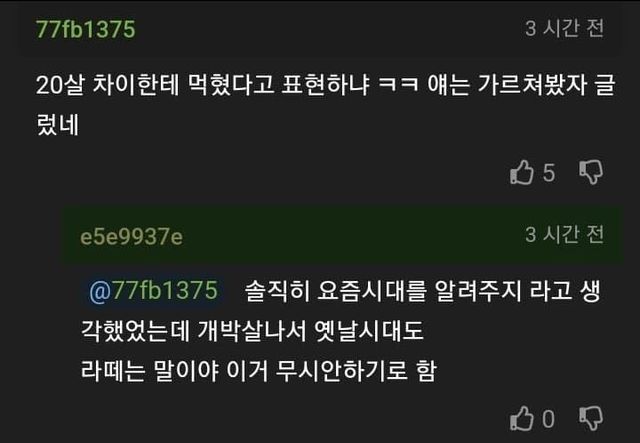
Task: Like the comment by 77fb1375
Action: (522, 173)
